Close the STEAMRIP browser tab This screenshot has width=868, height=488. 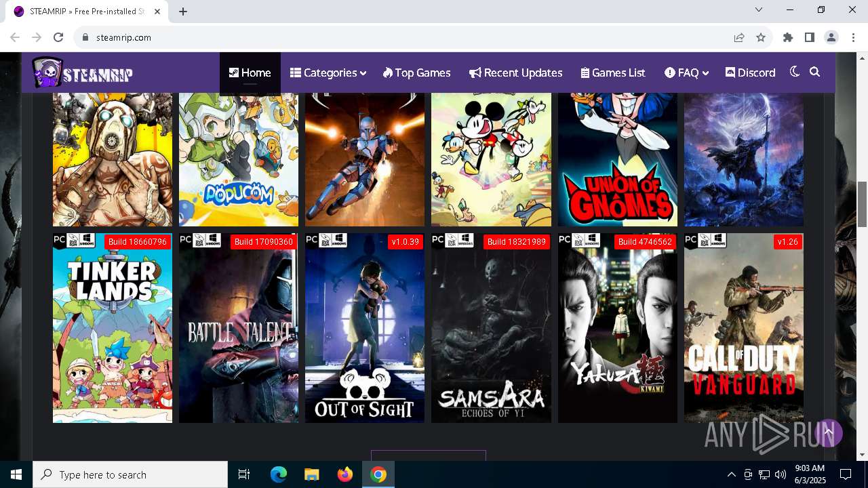click(x=157, y=12)
